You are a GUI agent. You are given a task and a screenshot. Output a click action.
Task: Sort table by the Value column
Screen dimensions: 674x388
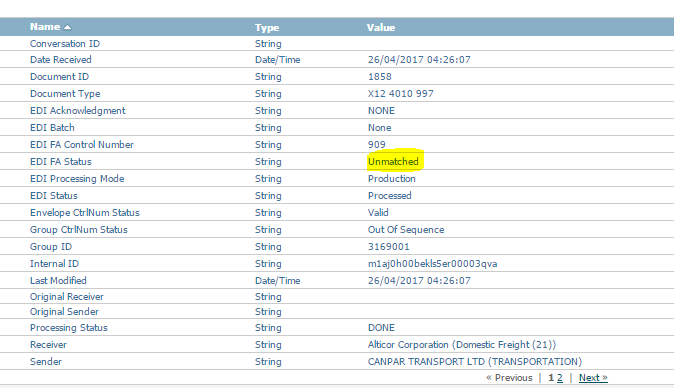pos(381,27)
